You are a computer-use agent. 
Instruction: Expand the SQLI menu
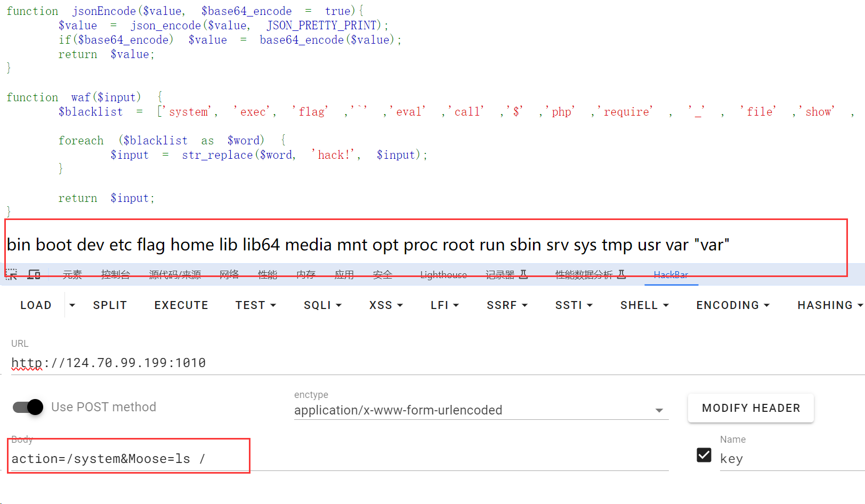click(x=322, y=305)
